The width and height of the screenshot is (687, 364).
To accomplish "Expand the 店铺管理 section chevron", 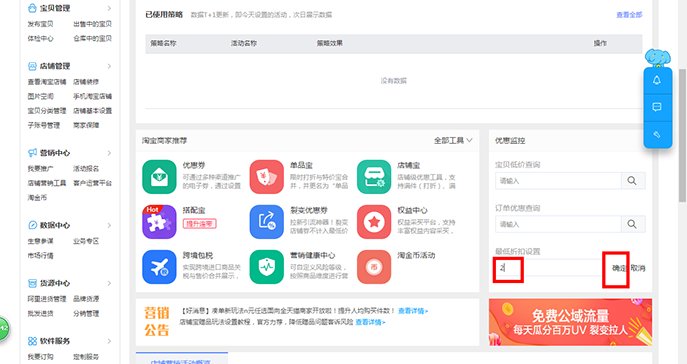I will coord(109,66).
